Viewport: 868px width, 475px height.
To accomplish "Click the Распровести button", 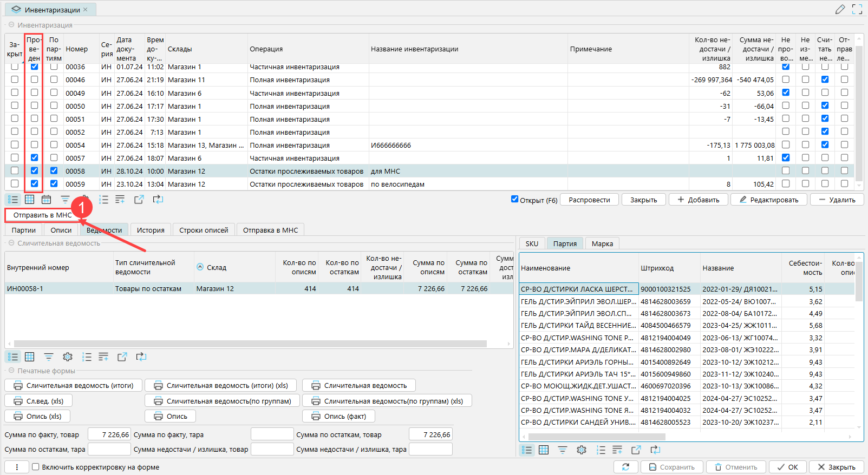I will 589,200.
